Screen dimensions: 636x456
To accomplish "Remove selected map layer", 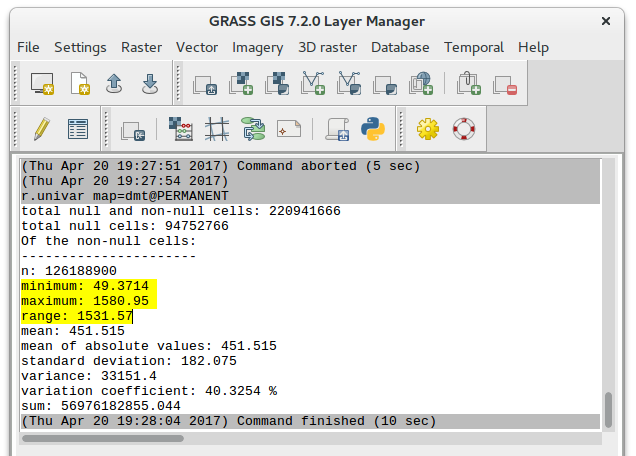I will (x=505, y=84).
